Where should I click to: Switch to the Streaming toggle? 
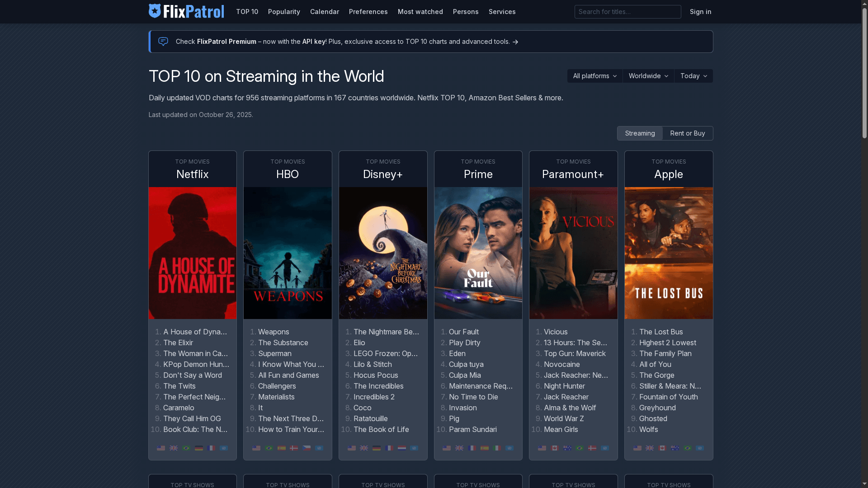click(640, 133)
